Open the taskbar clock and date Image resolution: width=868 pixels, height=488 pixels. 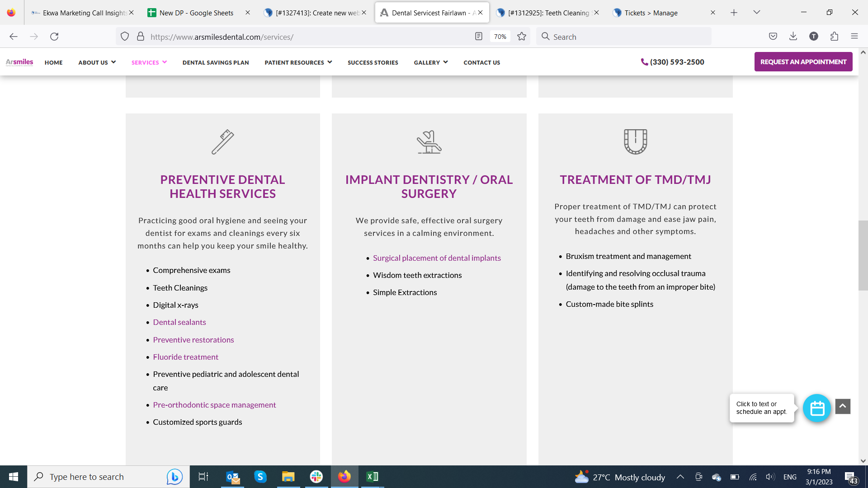819,477
